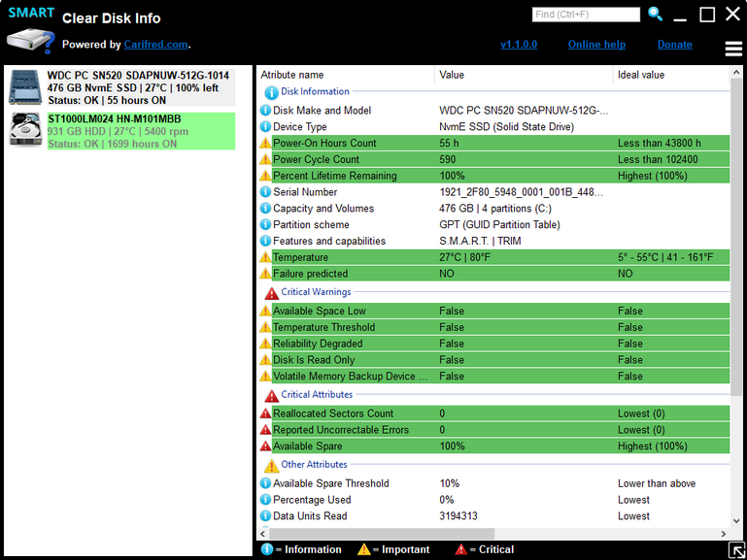Click the red icon beside Reallocated Sectors Count

[x=265, y=413]
